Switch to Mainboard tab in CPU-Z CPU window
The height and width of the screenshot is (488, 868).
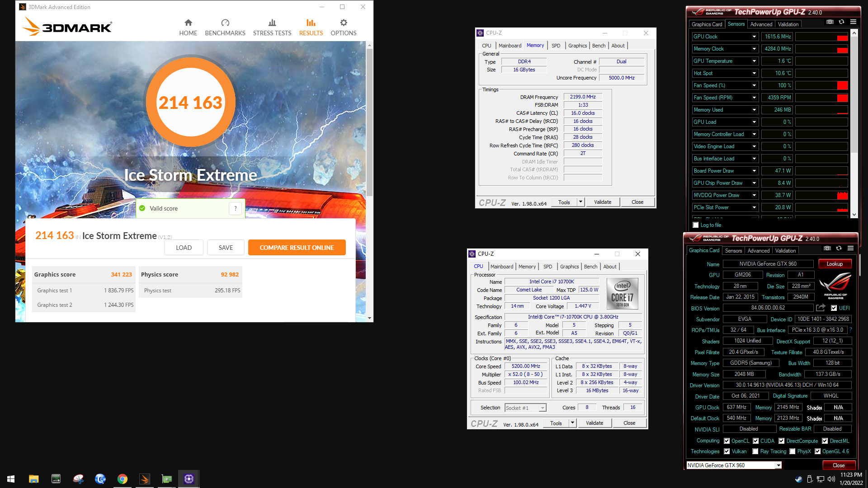coord(502,267)
